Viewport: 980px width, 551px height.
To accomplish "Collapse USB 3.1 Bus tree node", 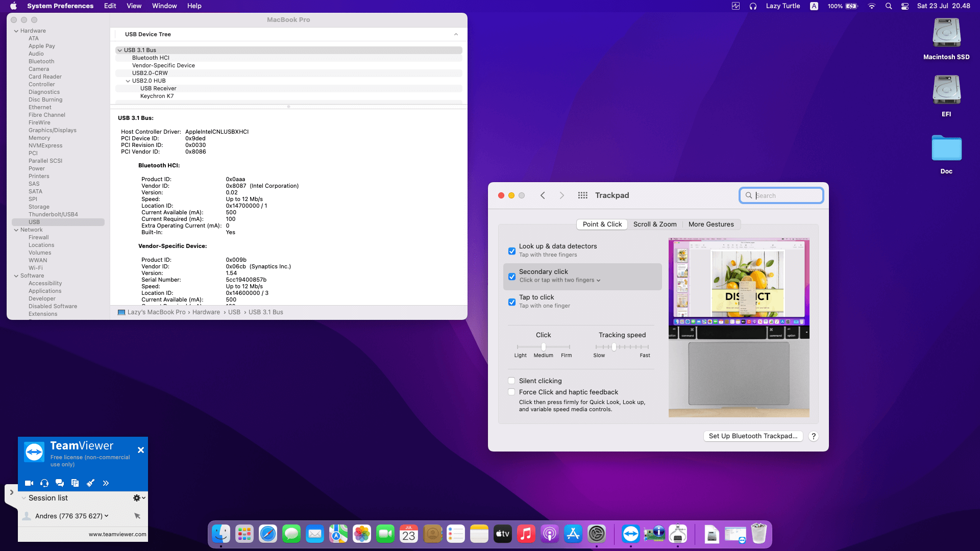I will 119,50.
